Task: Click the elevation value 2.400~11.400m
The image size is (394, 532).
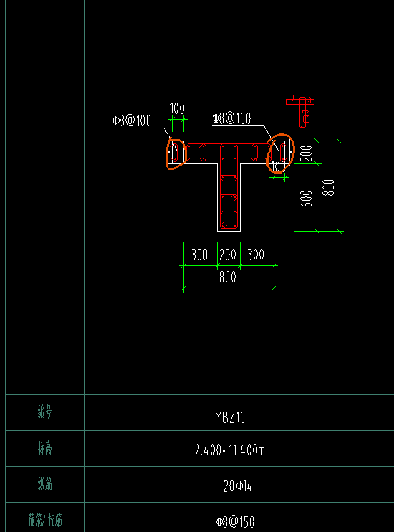Action: click(230, 450)
